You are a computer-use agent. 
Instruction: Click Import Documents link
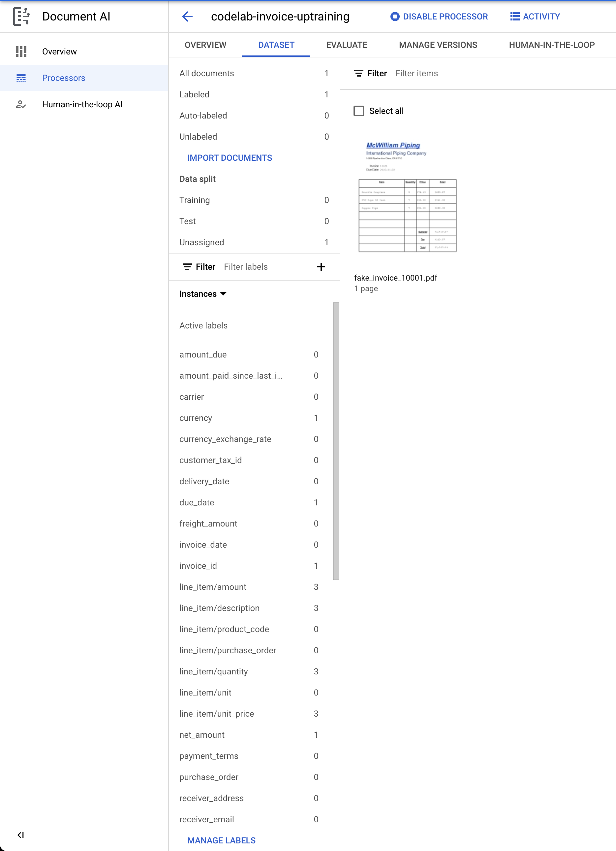[230, 158]
